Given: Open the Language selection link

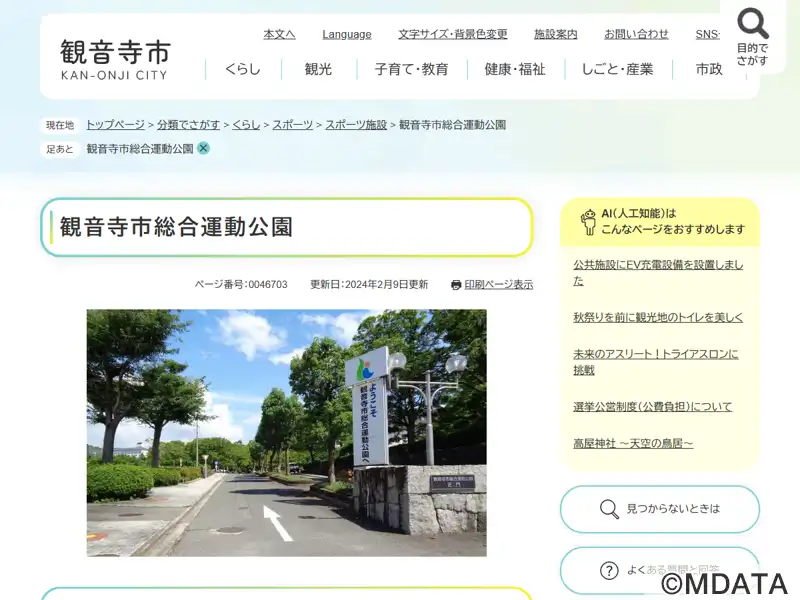Looking at the screenshot, I should tap(346, 34).
